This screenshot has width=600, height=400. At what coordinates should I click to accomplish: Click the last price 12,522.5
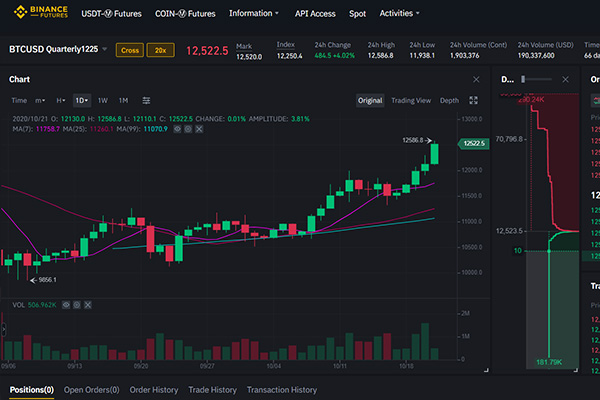(207, 51)
